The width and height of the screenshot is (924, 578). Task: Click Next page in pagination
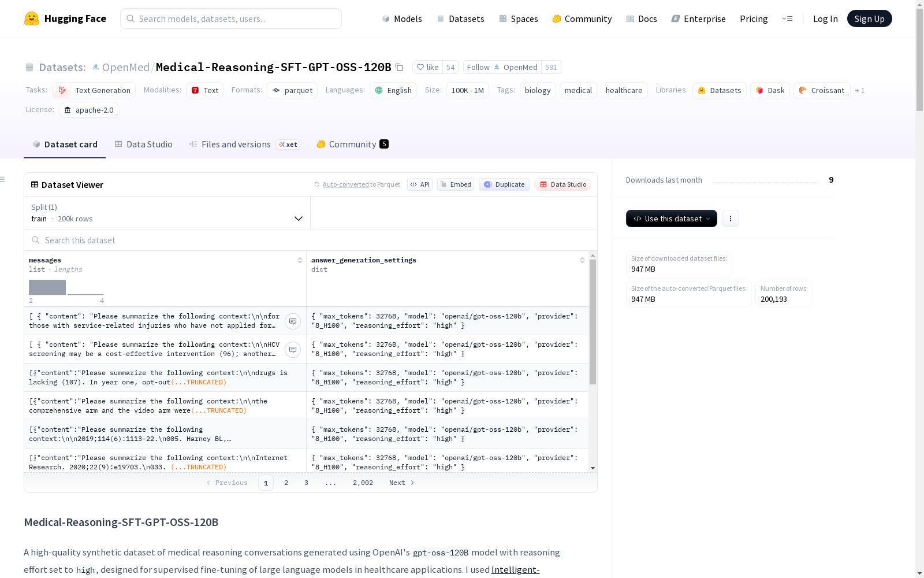[x=401, y=483]
